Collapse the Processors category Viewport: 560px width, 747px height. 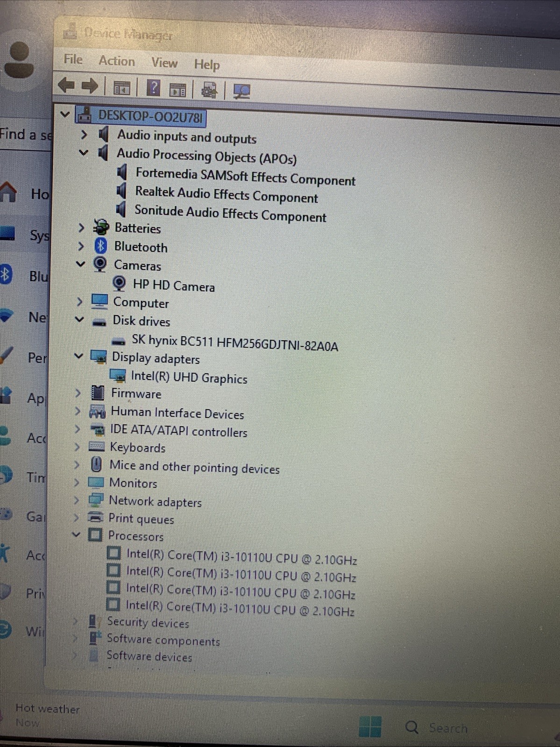click(x=76, y=534)
